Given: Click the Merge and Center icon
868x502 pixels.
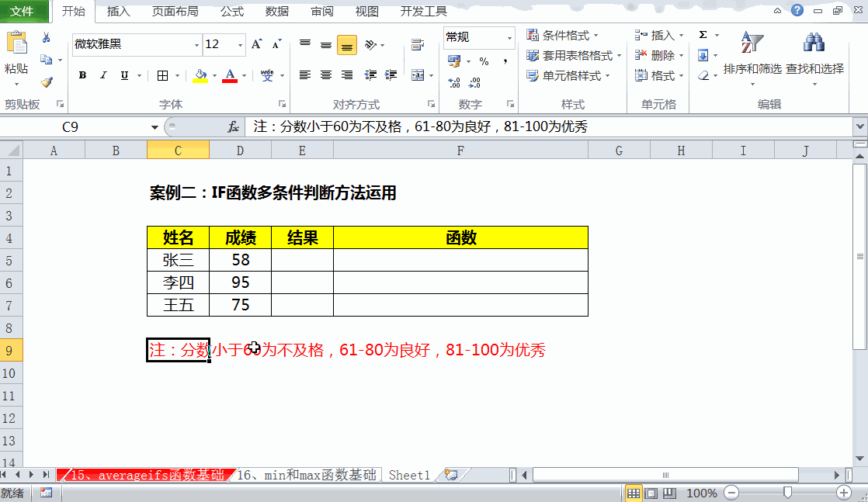Looking at the screenshot, I should coord(418,75).
